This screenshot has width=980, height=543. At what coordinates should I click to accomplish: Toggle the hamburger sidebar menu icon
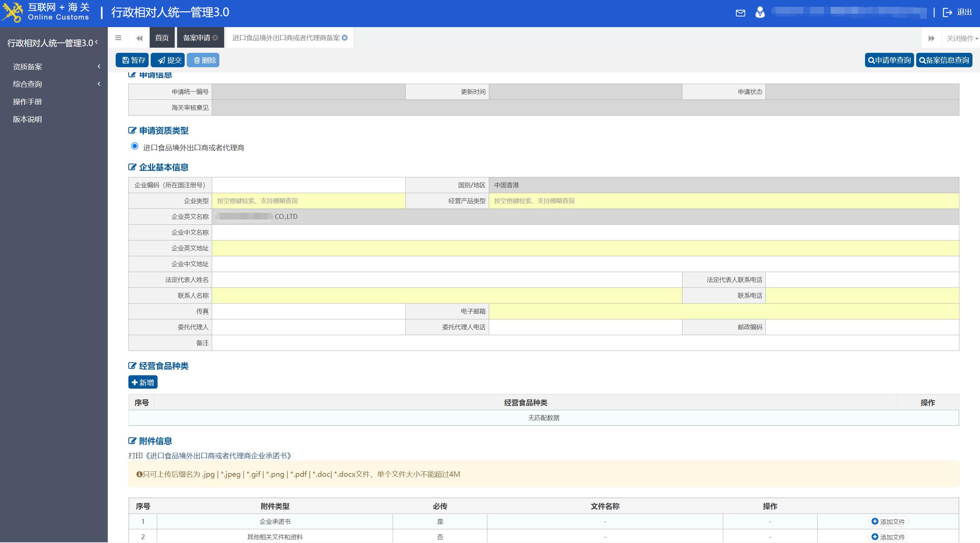(x=118, y=38)
